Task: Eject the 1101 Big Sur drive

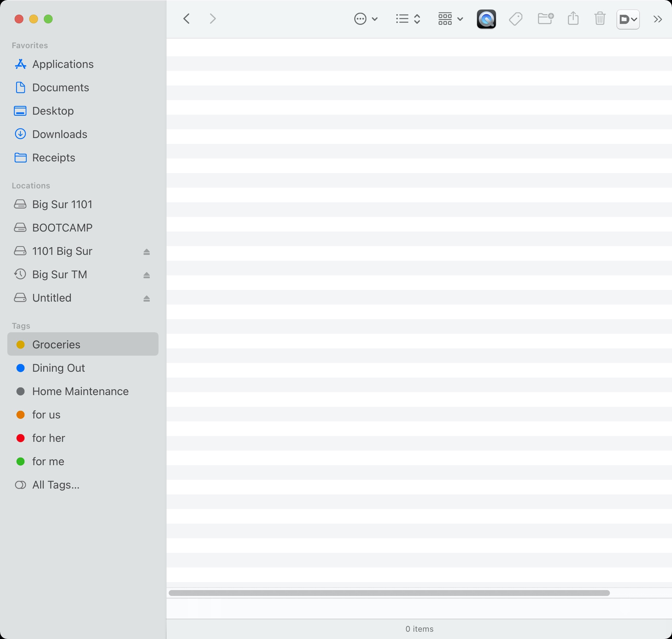Action: 146,252
